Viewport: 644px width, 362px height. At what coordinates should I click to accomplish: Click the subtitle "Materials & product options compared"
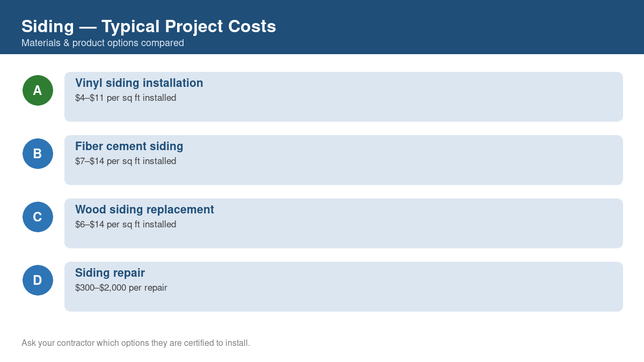pyautogui.click(x=103, y=43)
